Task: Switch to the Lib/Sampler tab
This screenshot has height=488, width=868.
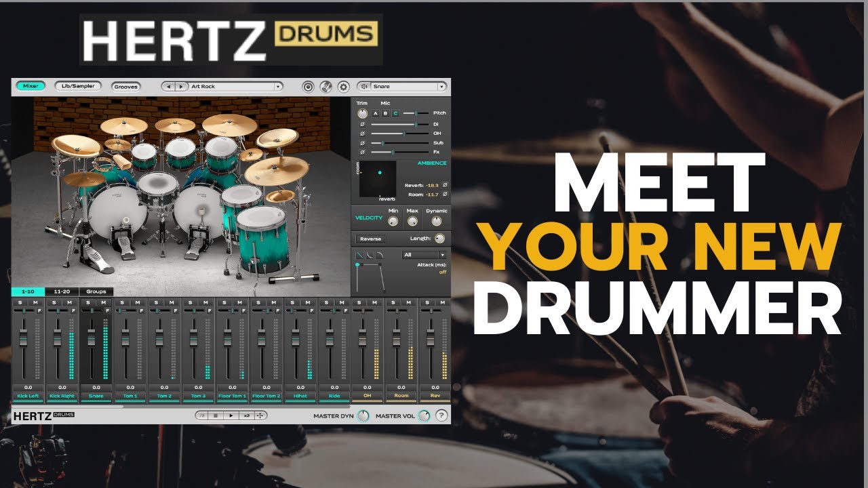Action: click(78, 86)
